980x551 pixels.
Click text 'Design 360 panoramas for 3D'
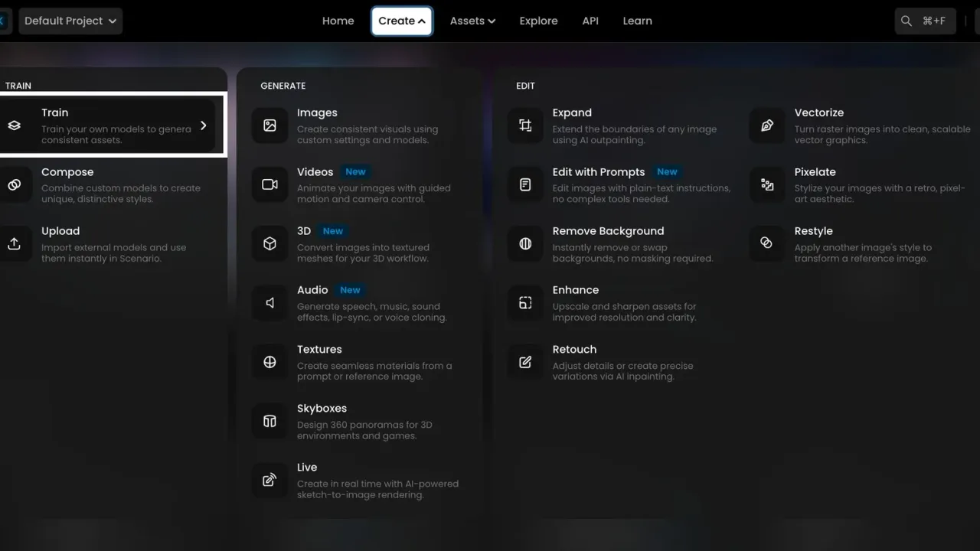364,425
